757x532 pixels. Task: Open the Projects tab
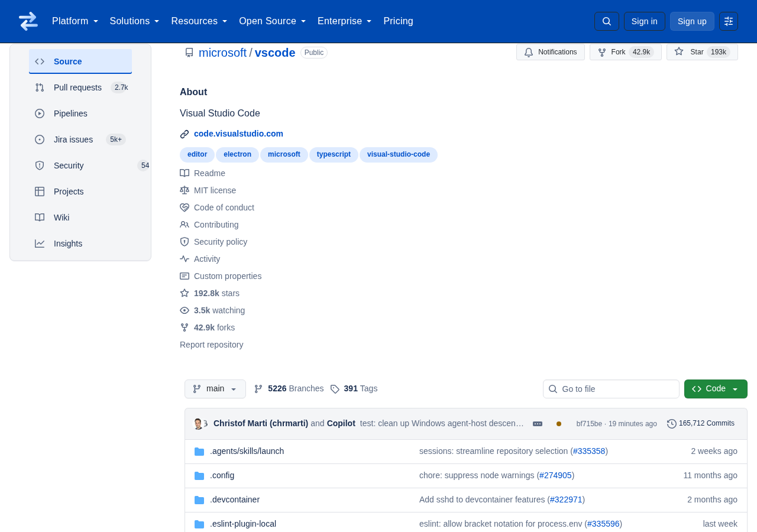point(80,192)
